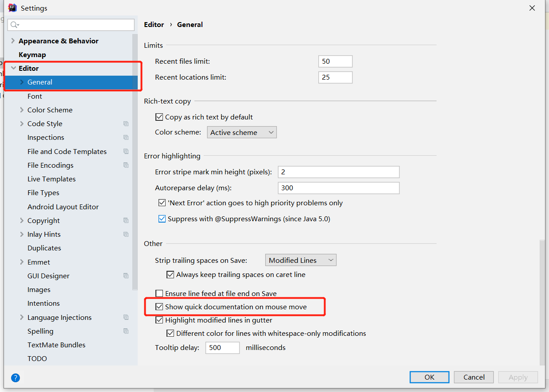Open Strip trailing spaces Modified Lines dropdown
This screenshot has height=392, width=549.
(301, 260)
